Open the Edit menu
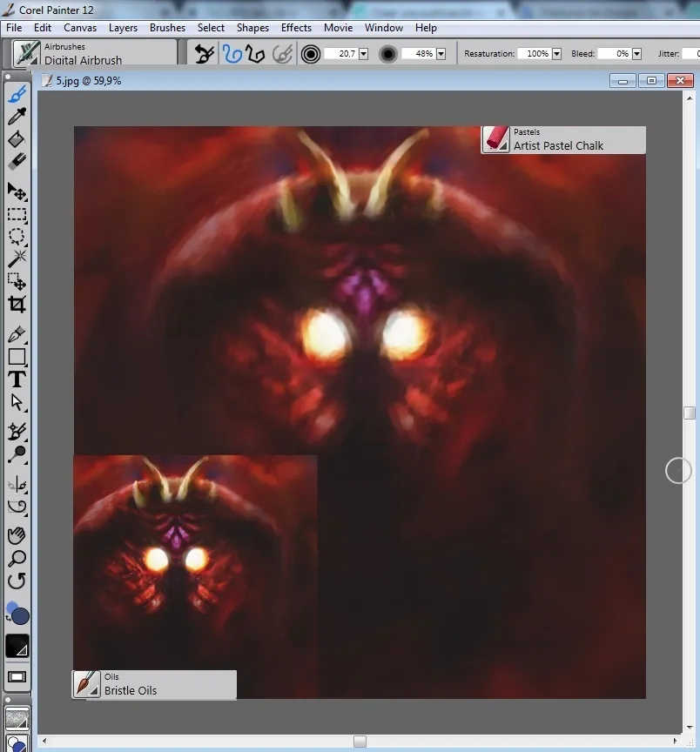 tap(43, 28)
